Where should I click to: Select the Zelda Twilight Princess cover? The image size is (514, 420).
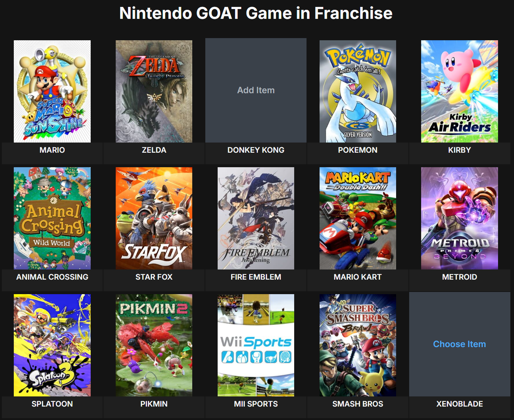[x=154, y=91]
